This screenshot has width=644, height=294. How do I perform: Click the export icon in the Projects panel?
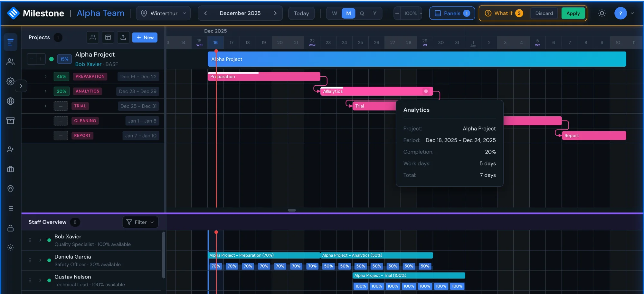pos(123,37)
